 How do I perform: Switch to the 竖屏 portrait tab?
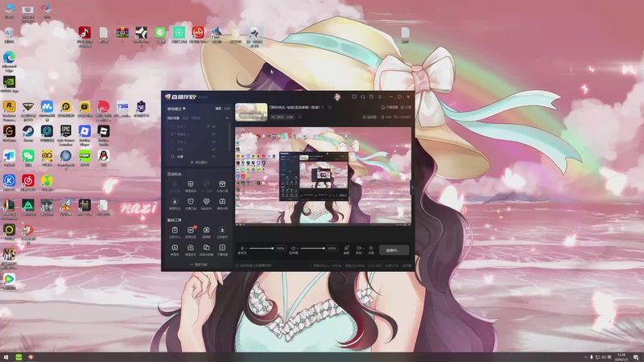click(227, 109)
